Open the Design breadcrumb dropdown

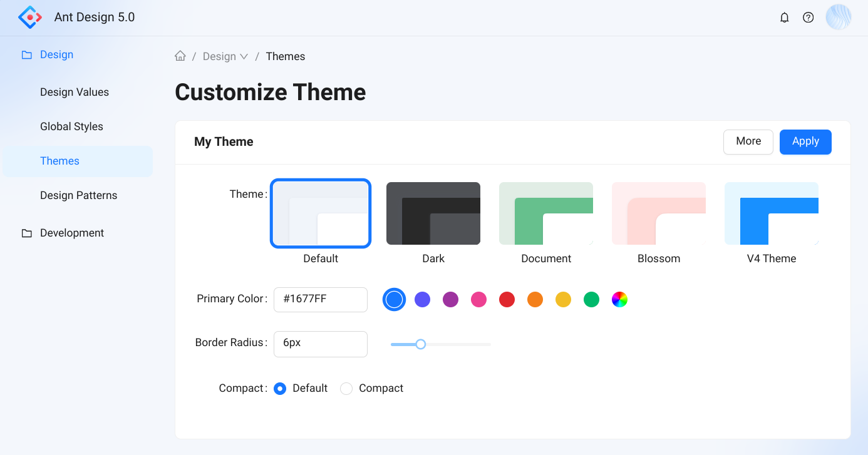pos(225,56)
